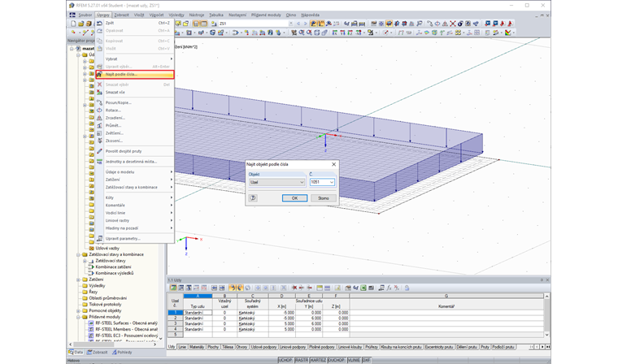Image resolution: width=618 pixels, height=364 pixels.
Task: Open the Nápověda menu
Action: (310, 15)
